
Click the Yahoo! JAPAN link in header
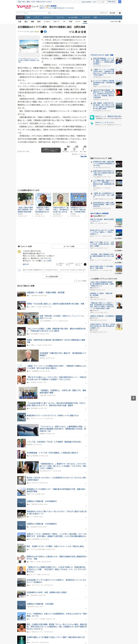[x=86, y=2]
